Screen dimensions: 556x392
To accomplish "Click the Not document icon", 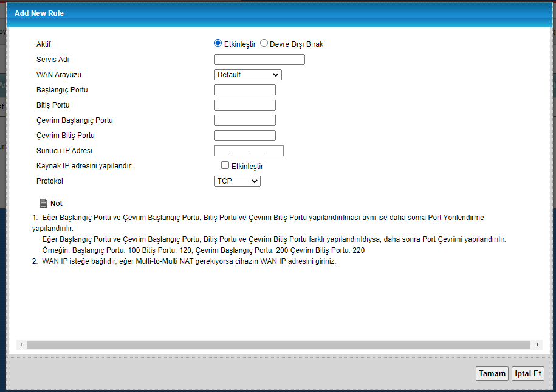I will click(43, 204).
